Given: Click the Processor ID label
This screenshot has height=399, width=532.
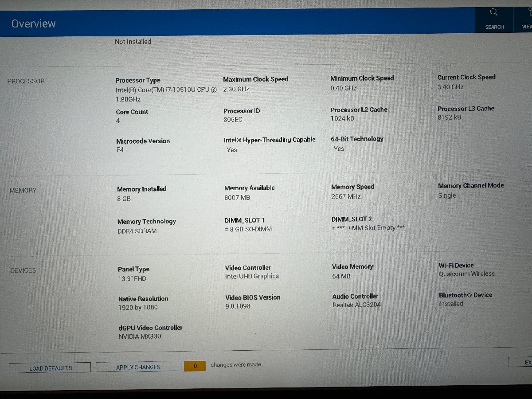Looking at the screenshot, I should 242,111.
